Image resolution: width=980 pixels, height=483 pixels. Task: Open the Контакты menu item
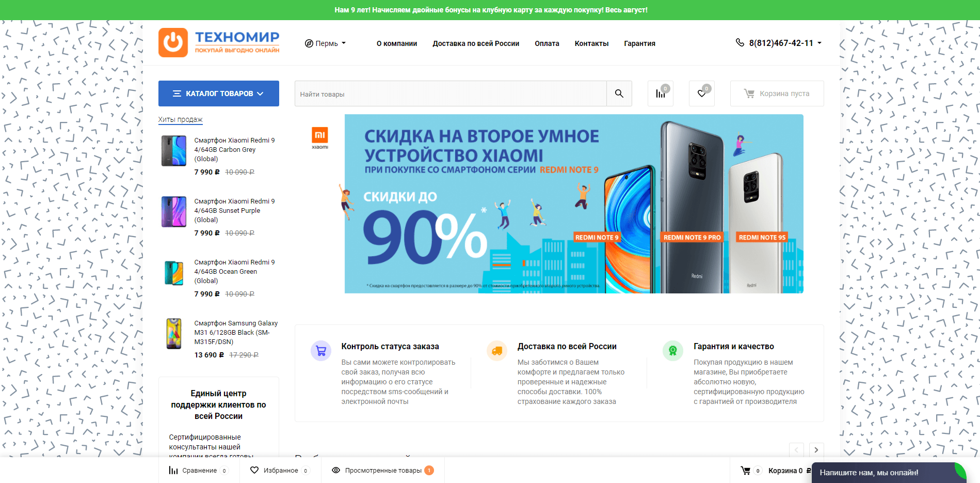point(591,43)
